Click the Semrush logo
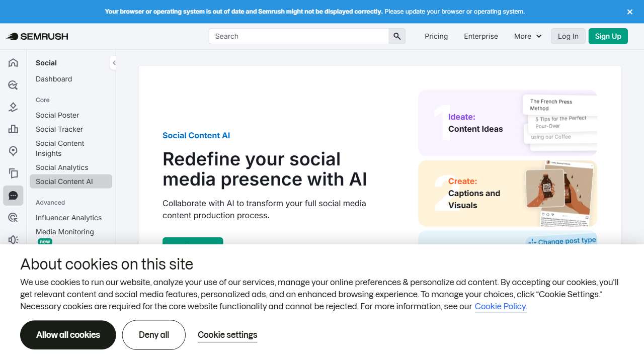The height and width of the screenshot is (362, 644). click(x=37, y=36)
